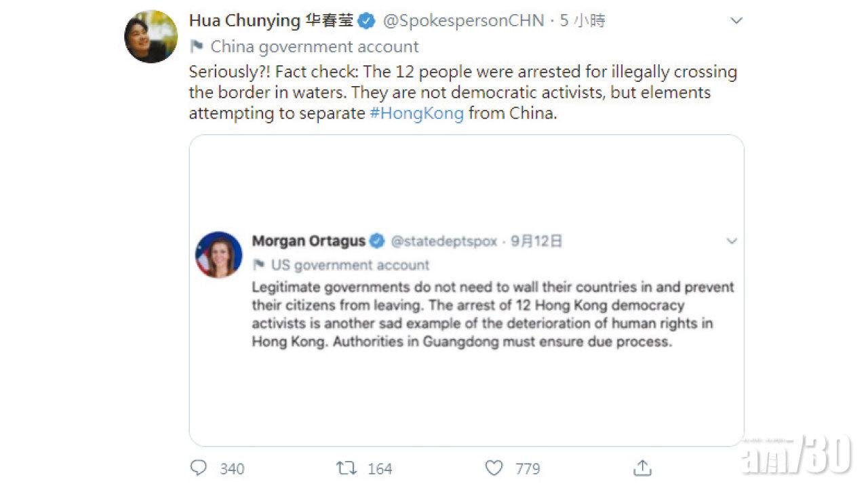Open the @statedeptspox handle
The height and width of the screenshot is (488, 868).
click(443, 241)
